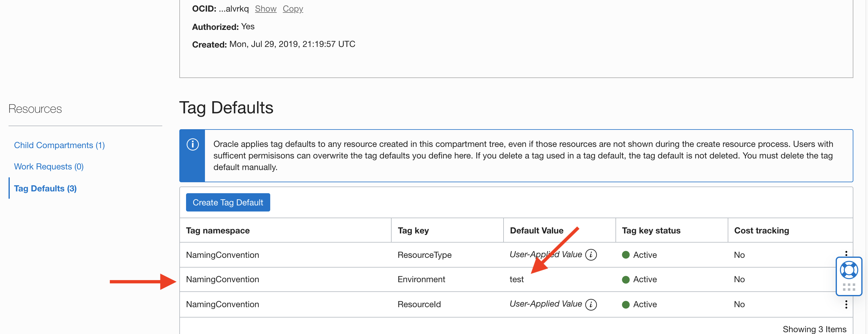
Task: Click info icon beside ResourceId User-Applied Value
Action: 591,304
